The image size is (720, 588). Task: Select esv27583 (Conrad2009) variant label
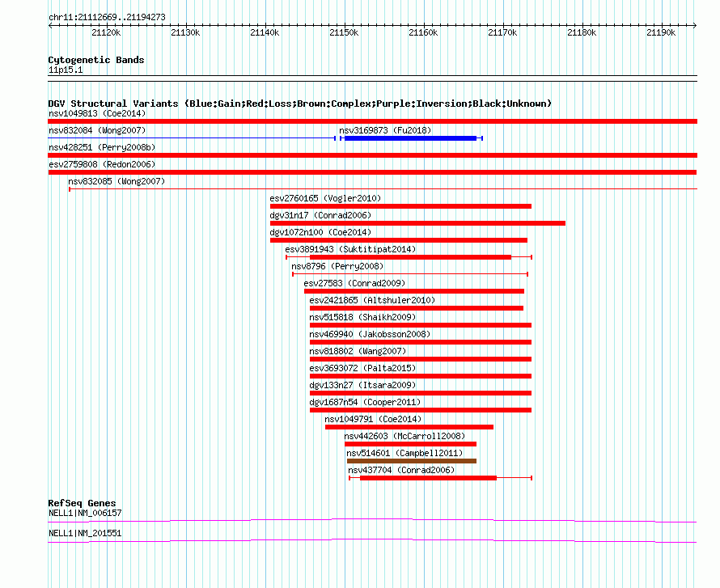click(354, 283)
